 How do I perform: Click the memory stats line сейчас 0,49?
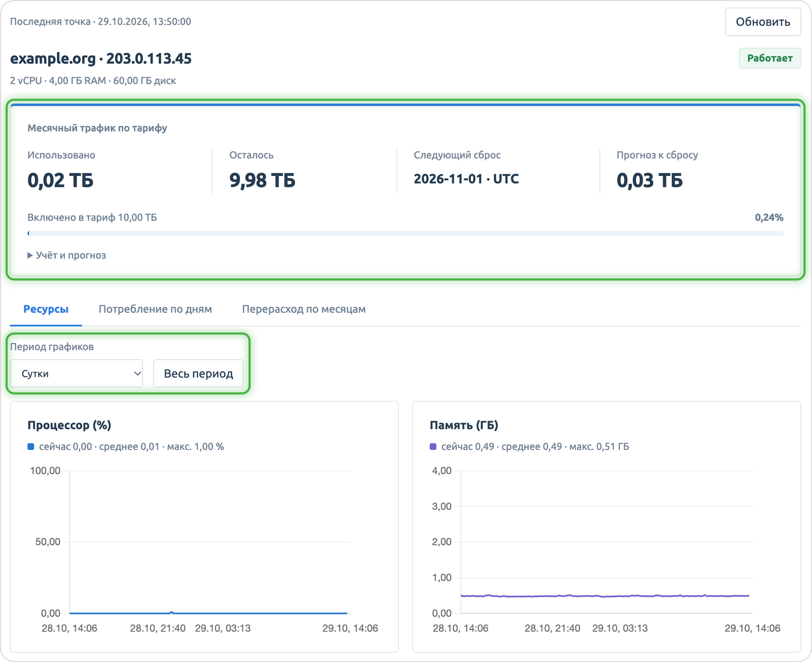tap(535, 446)
